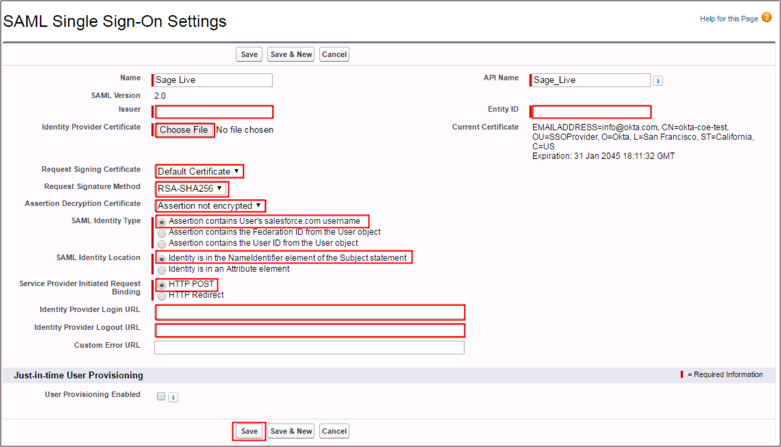
Task: Open the Request Signature Method dropdown
Action: (190, 188)
